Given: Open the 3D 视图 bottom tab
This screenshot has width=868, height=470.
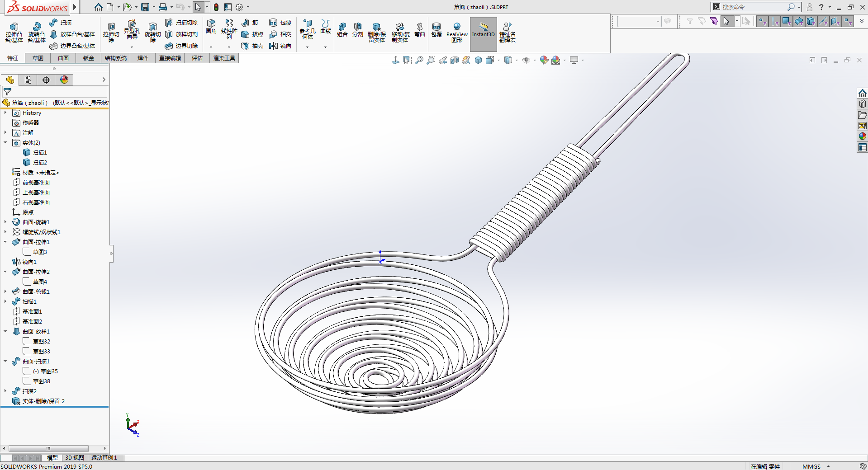Looking at the screenshot, I should [75, 458].
